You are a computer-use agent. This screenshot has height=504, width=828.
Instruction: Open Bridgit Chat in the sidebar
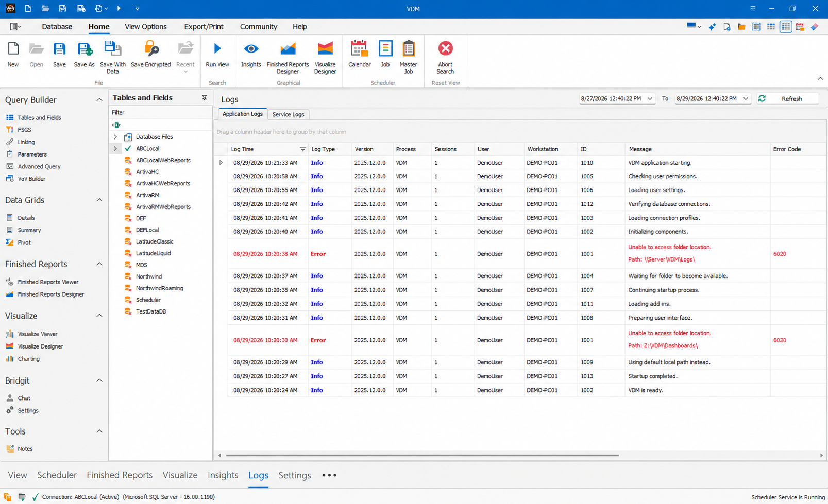coord(24,398)
